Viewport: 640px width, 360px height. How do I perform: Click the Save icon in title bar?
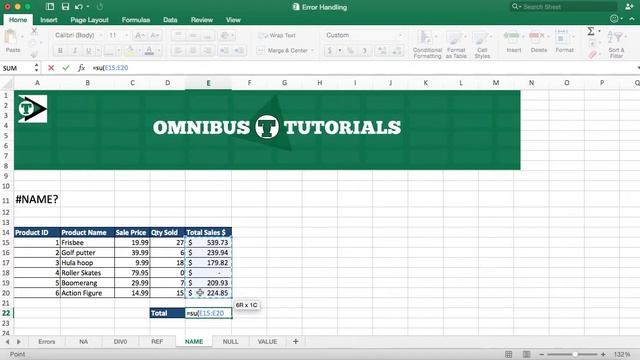click(65, 7)
